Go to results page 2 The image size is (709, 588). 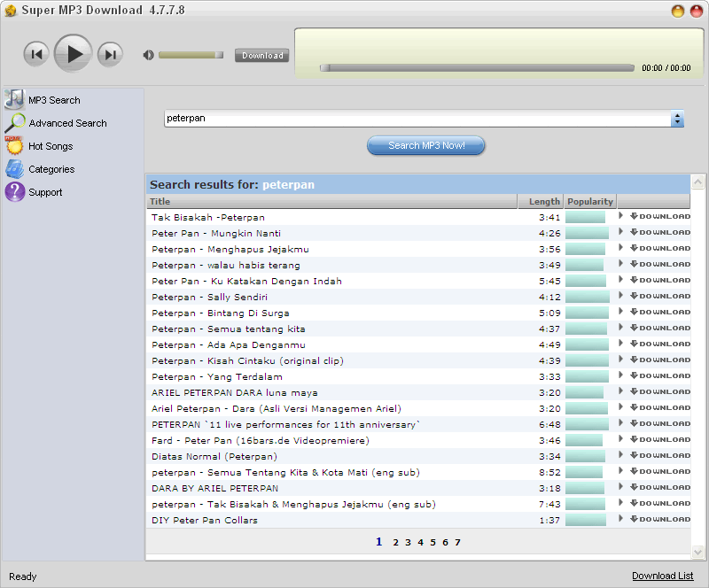[395, 542]
